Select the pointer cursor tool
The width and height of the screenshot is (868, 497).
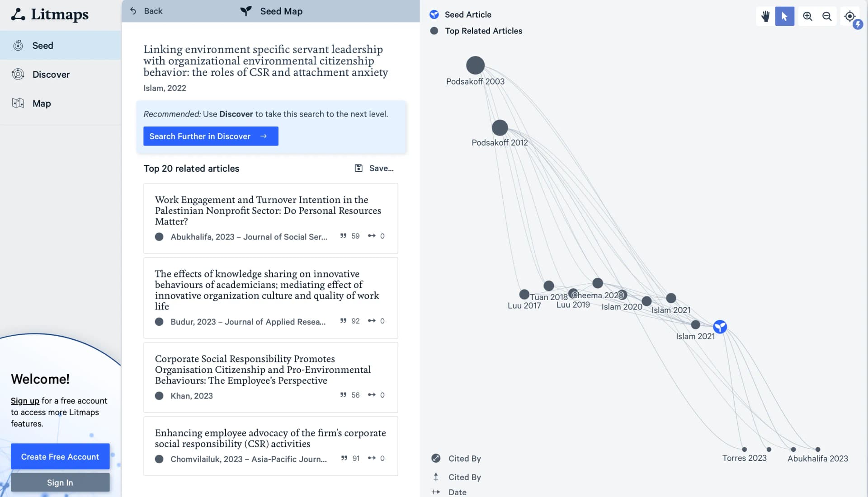[x=784, y=16]
